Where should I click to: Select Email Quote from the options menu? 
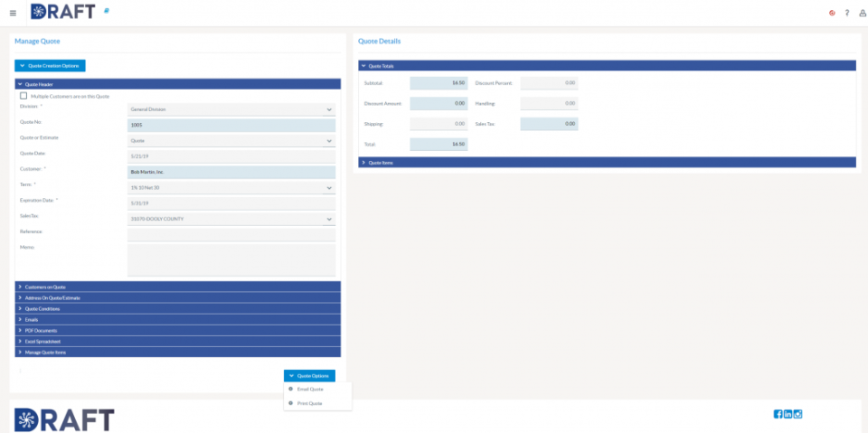point(317,390)
